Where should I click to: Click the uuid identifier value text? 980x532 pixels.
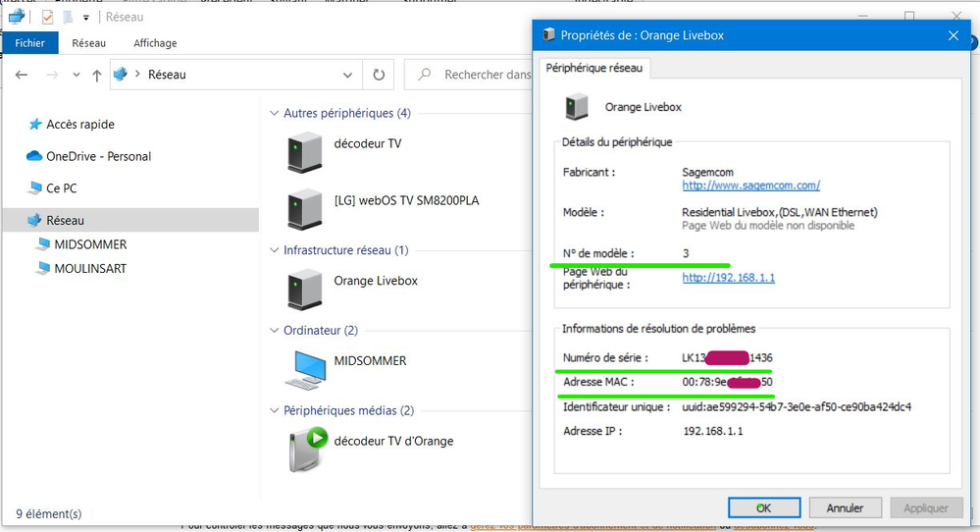(797, 407)
